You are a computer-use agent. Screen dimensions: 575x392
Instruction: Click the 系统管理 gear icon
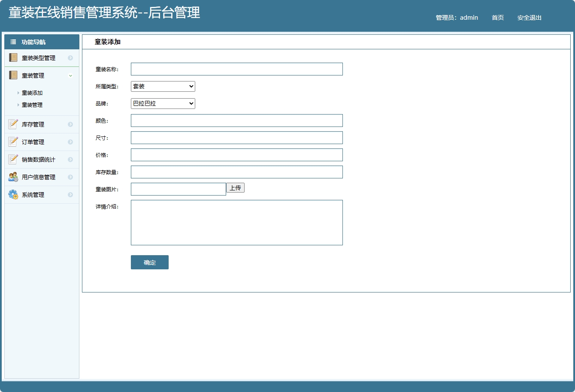[12, 194]
